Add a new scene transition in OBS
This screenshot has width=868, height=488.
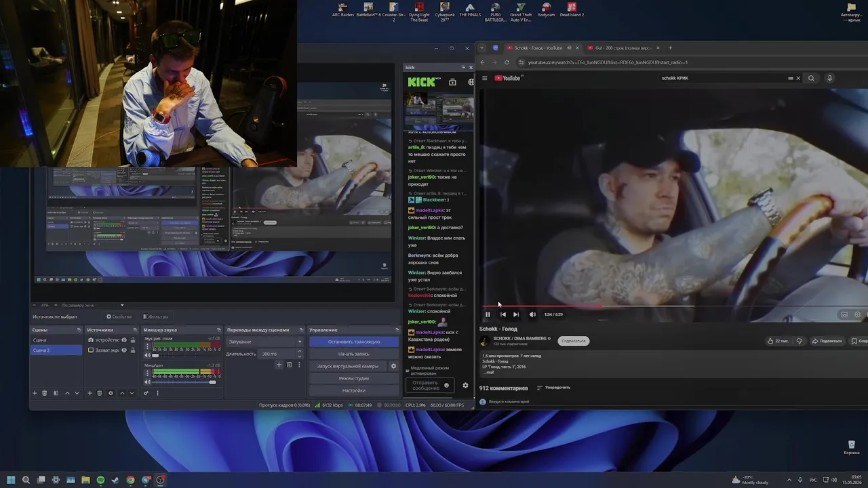279,365
